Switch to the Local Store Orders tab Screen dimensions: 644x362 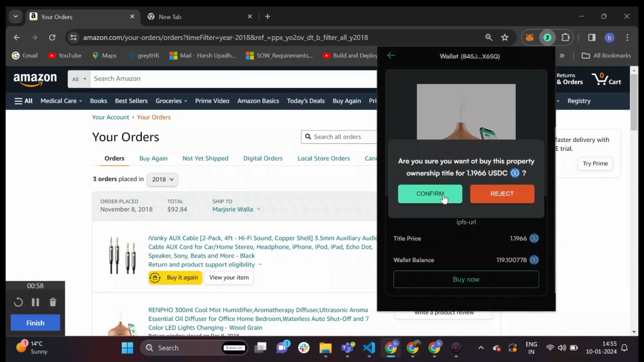[x=324, y=158]
